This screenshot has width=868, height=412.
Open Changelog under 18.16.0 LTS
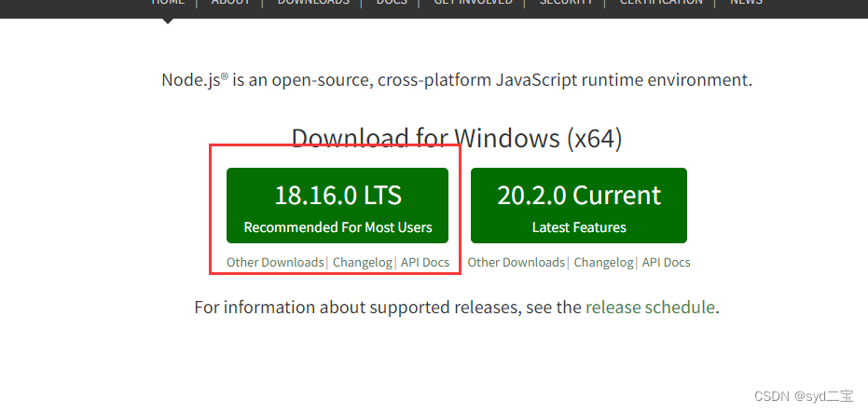tap(363, 263)
